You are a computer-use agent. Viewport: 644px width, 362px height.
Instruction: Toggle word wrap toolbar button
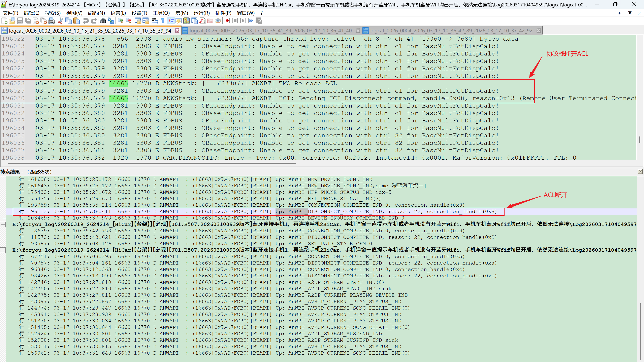click(x=155, y=21)
